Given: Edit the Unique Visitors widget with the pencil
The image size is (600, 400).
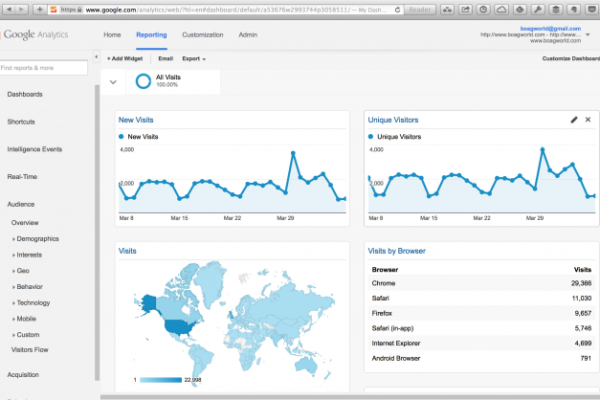Looking at the screenshot, I should click(574, 120).
